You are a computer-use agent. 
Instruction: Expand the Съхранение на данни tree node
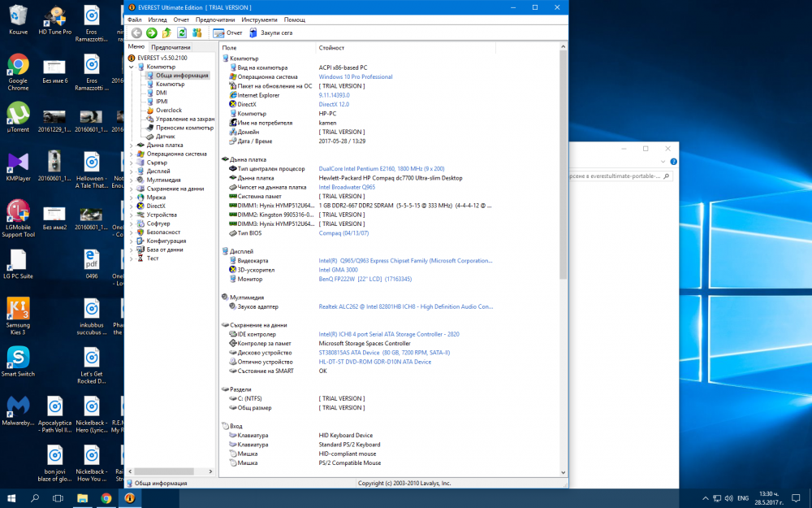[x=131, y=189]
